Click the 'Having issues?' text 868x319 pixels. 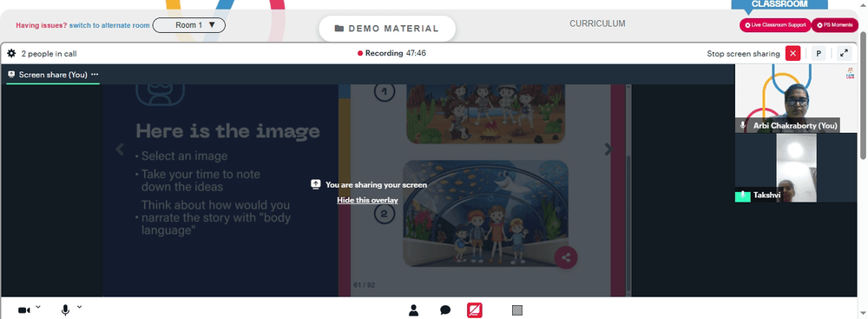click(x=42, y=25)
